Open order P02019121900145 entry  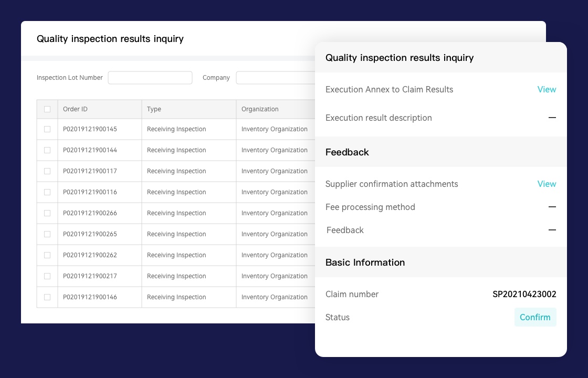(x=90, y=129)
